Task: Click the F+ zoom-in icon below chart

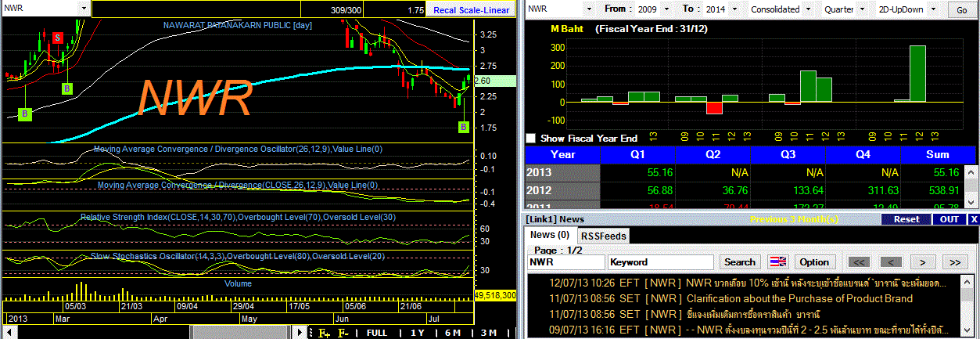Action: [324, 333]
